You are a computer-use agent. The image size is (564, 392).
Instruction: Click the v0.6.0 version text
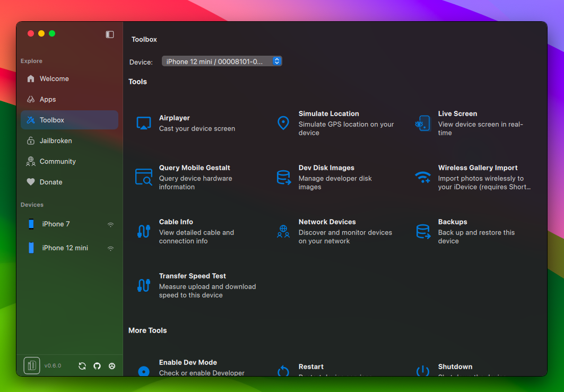click(x=53, y=366)
